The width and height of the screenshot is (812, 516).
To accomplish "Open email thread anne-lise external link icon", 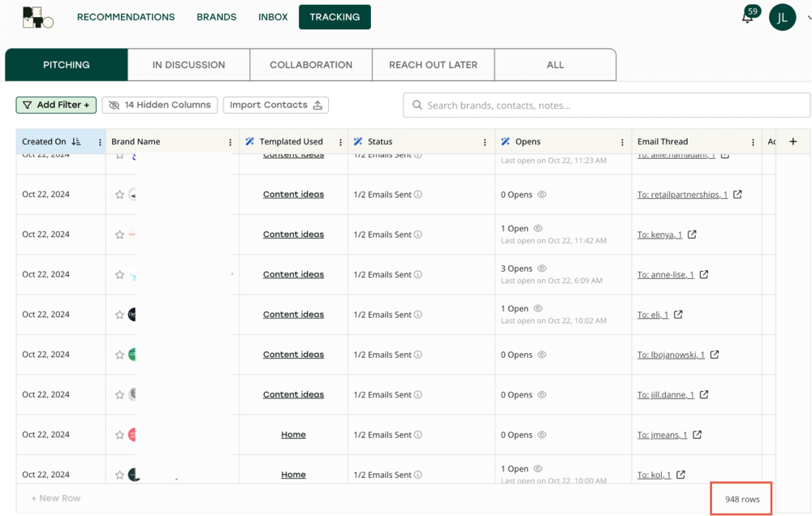I will coord(704,274).
